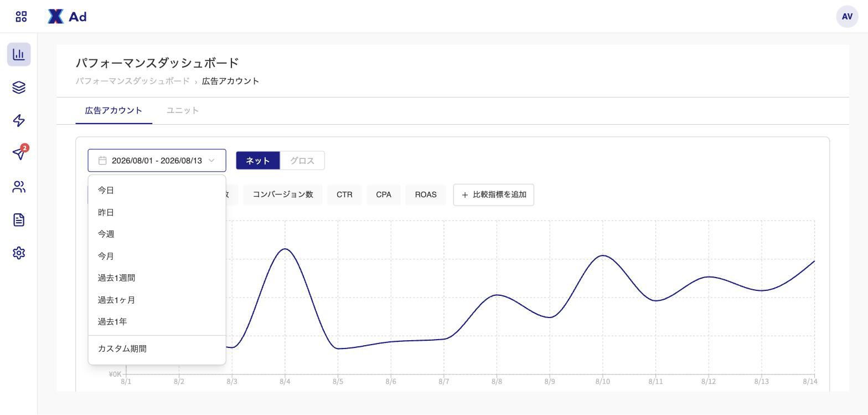
Task: Choose 昨日 from date presets
Action: tap(157, 212)
